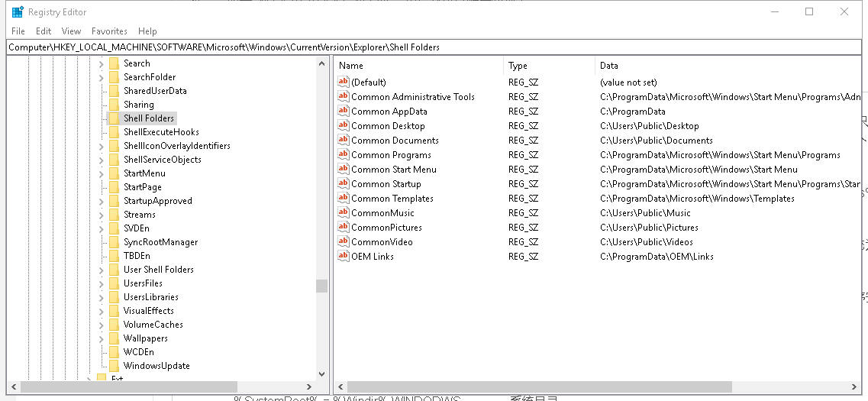Viewport: 868px width, 401px height.
Task: Expand the VolumeCaches key
Action: pos(102,325)
